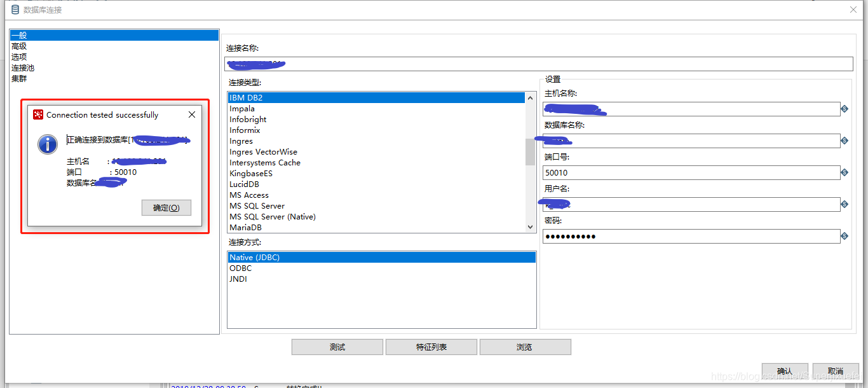Image resolution: width=868 pixels, height=388 pixels.
Task: Click the 测试 button
Action: pos(337,347)
